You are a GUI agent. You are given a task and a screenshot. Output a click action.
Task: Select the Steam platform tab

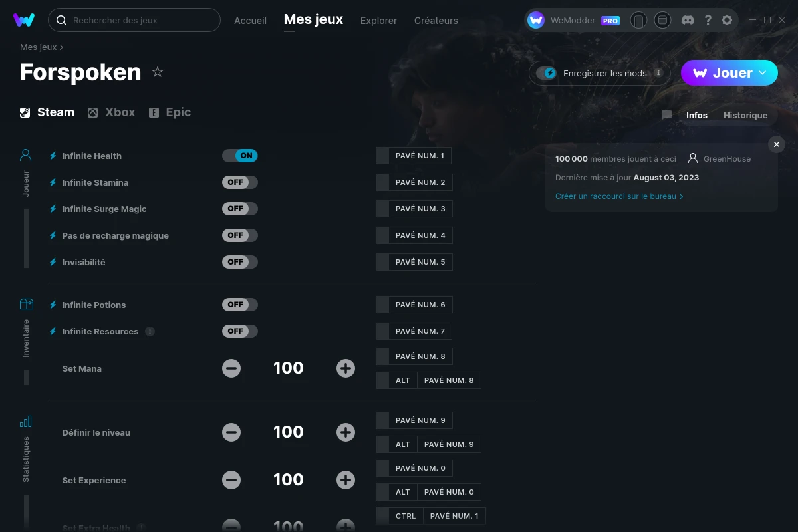pos(47,112)
